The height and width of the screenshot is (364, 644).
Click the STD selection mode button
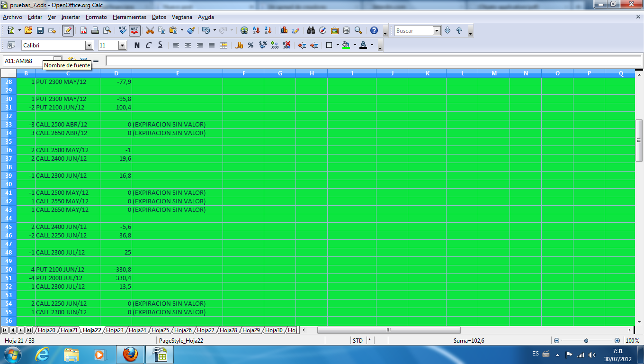(358, 340)
